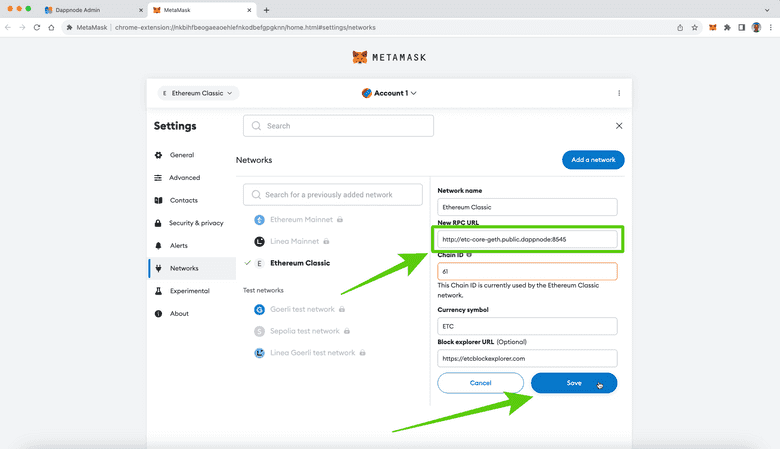
Task: Expand the Account 1 selector
Action: point(389,93)
